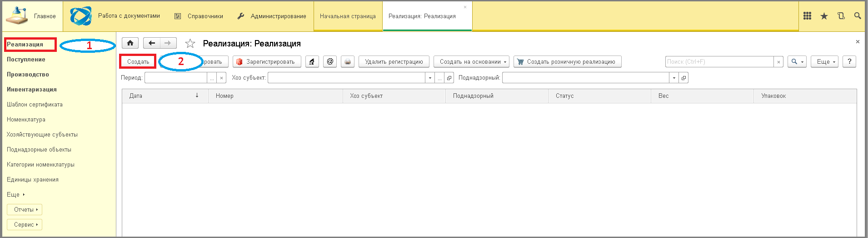The image size is (868, 238).
Task: Click the Главное section icon
Action: point(16,15)
